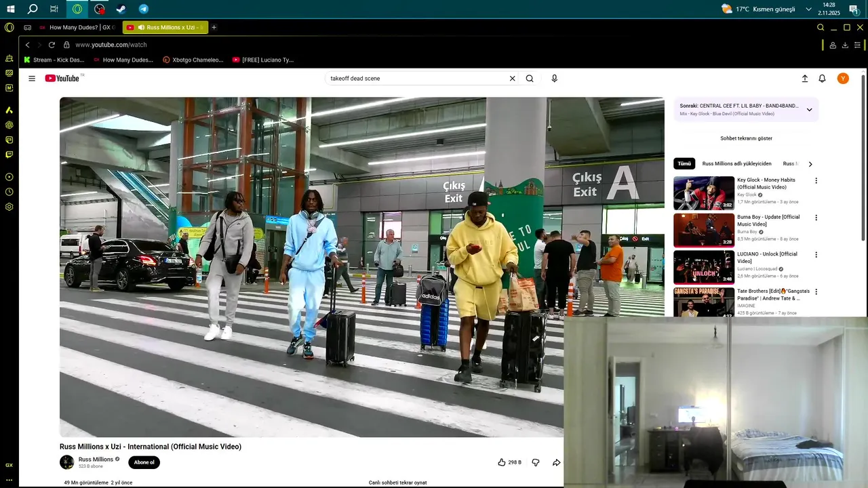The image size is (868, 488).
Task: Open Key Glock Money Habits thumbnail
Action: pyautogui.click(x=704, y=193)
